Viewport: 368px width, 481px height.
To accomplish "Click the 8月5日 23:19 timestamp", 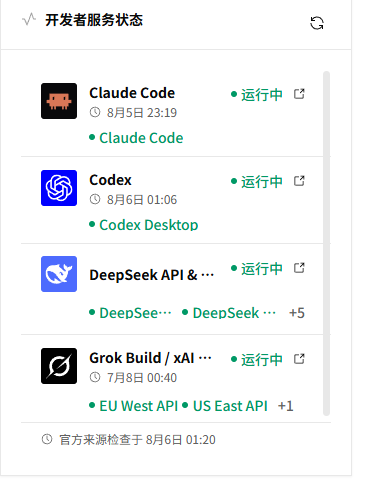I will 142,113.
